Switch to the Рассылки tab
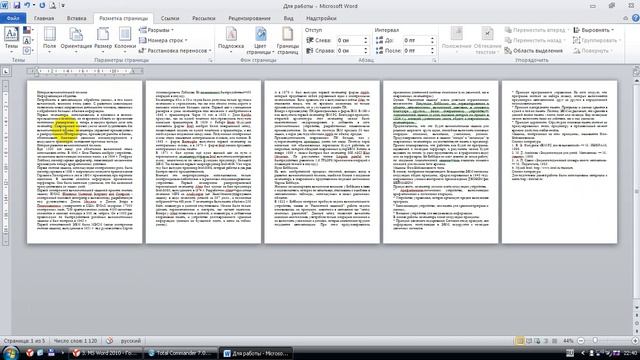 (204, 18)
